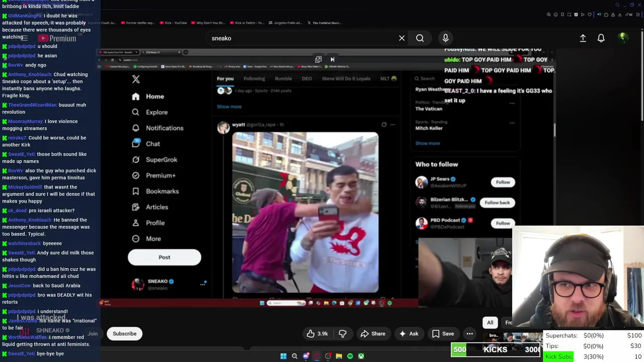Switch to the Following tab
The height and width of the screenshot is (362, 644).
click(x=254, y=78)
